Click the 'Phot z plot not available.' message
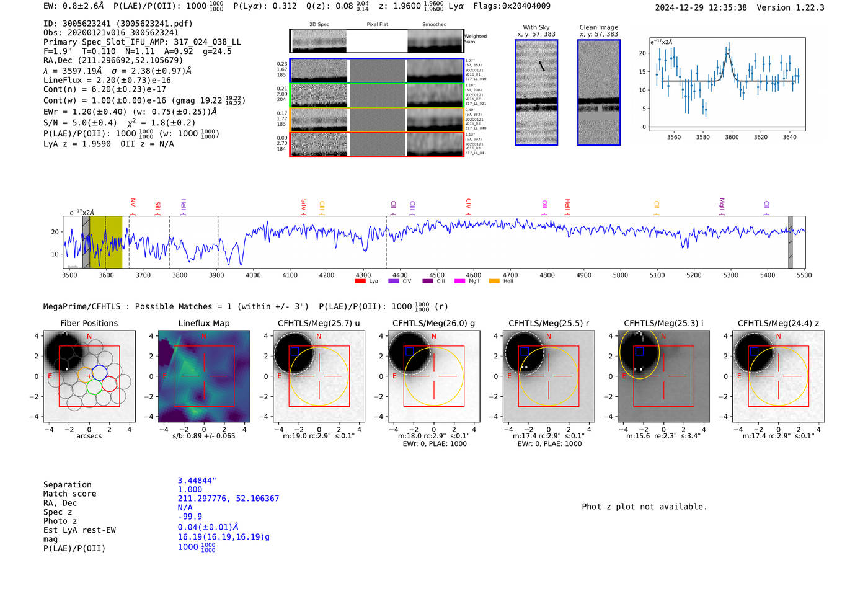Viewport: 868px width, 591px height. tap(644, 507)
